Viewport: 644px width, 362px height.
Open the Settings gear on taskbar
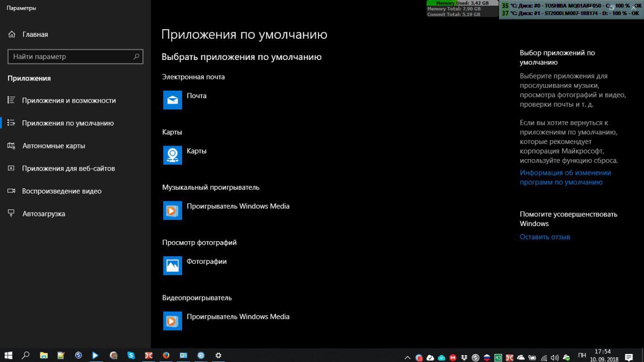click(x=218, y=355)
